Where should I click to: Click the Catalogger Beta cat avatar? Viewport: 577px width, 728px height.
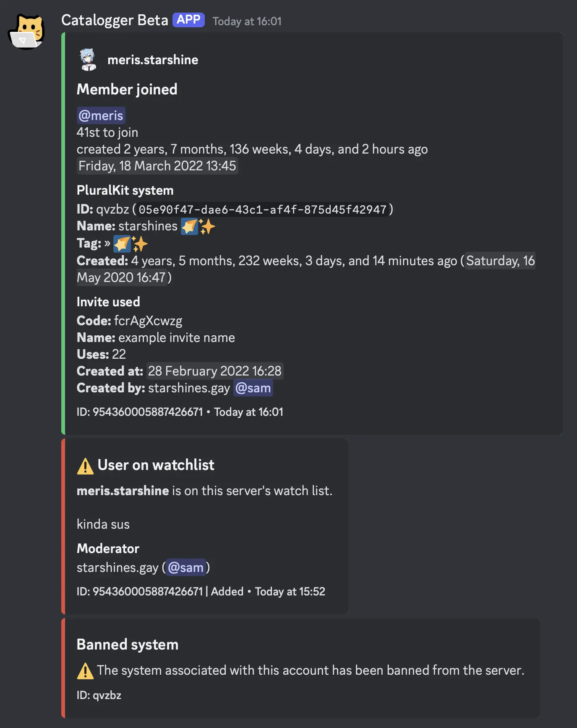click(x=26, y=32)
